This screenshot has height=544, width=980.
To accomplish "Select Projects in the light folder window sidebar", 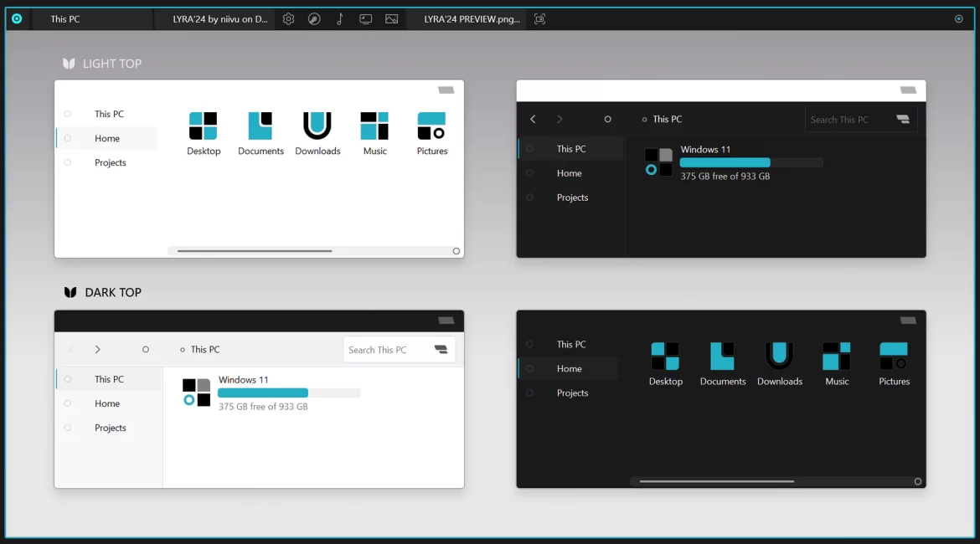I will click(x=110, y=163).
